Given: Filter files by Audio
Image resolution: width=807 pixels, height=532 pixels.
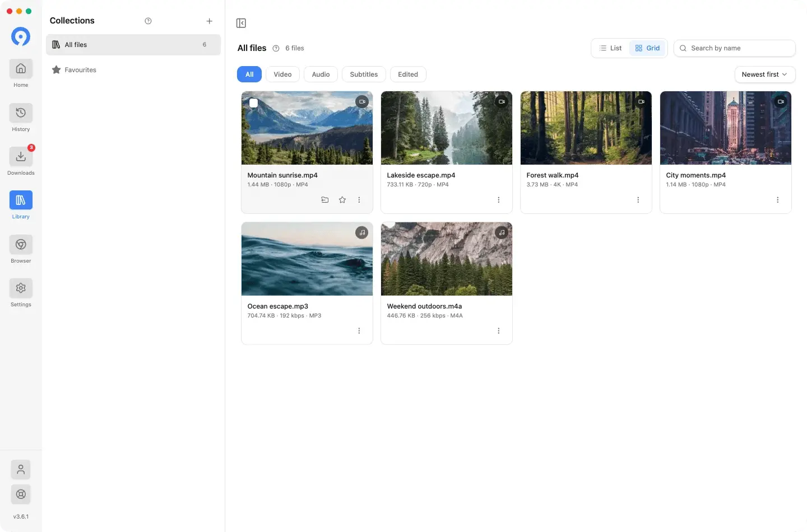Looking at the screenshot, I should [x=321, y=74].
